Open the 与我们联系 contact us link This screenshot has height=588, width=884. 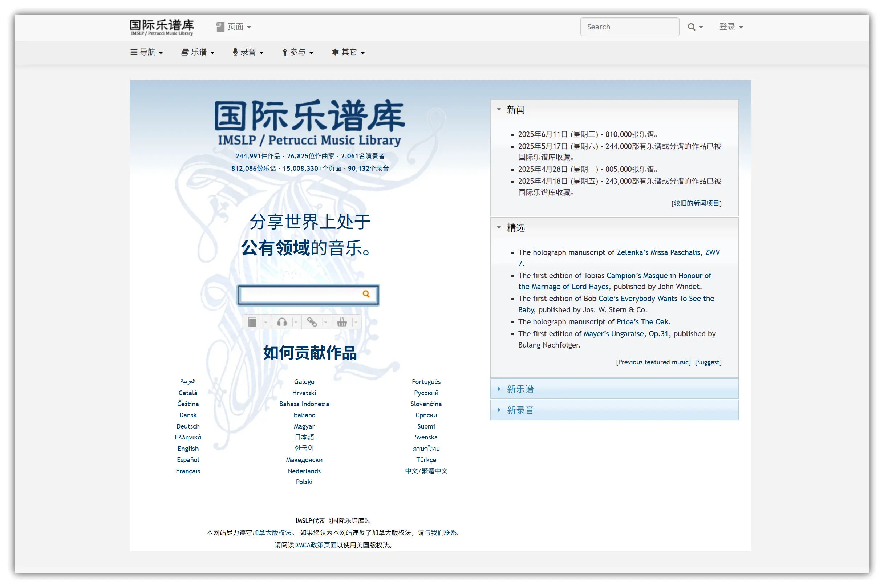[x=441, y=533]
